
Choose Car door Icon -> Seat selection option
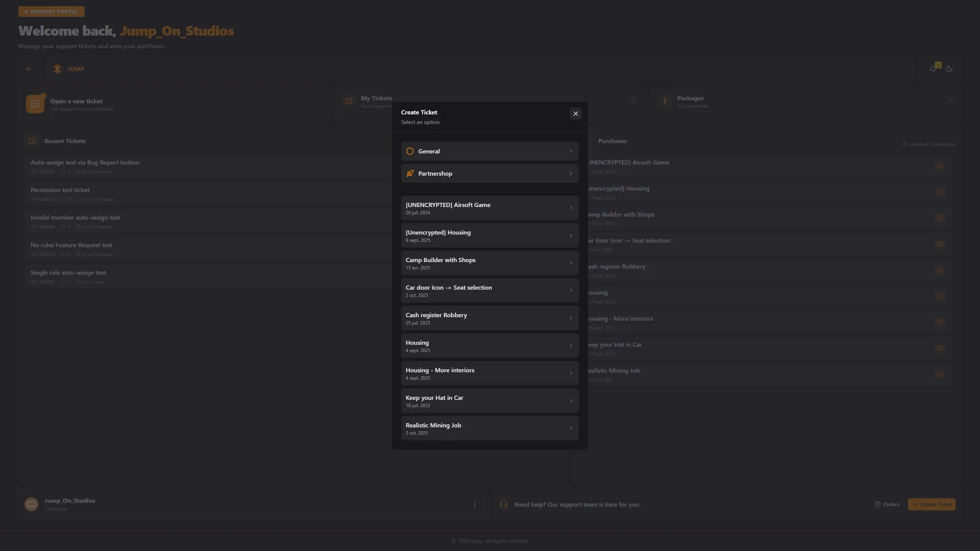coord(490,290)
